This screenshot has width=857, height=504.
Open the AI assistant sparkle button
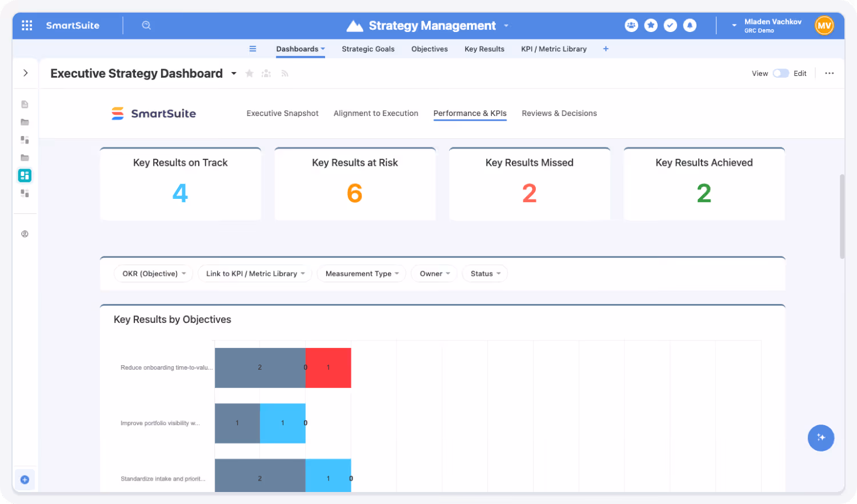pos(820,438)
